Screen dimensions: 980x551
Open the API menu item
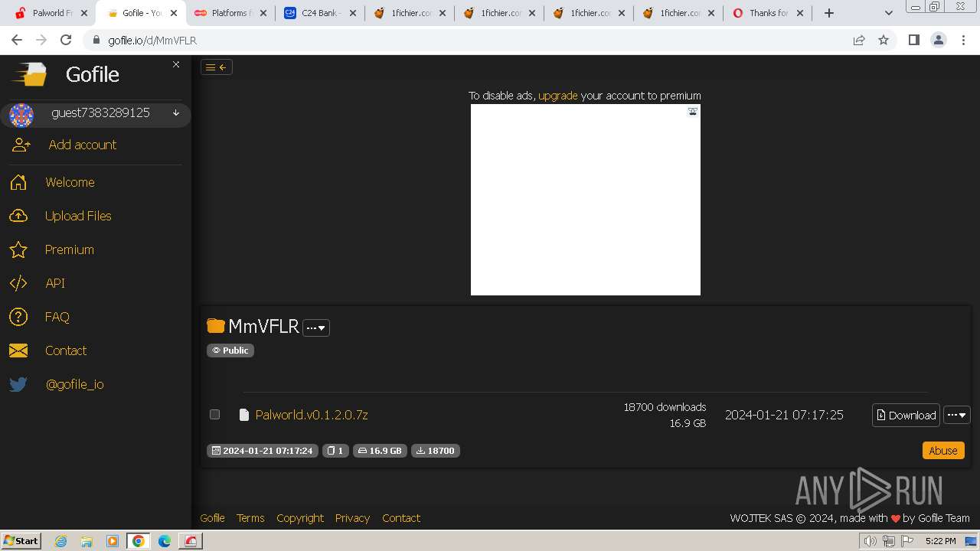pos(55,283)
